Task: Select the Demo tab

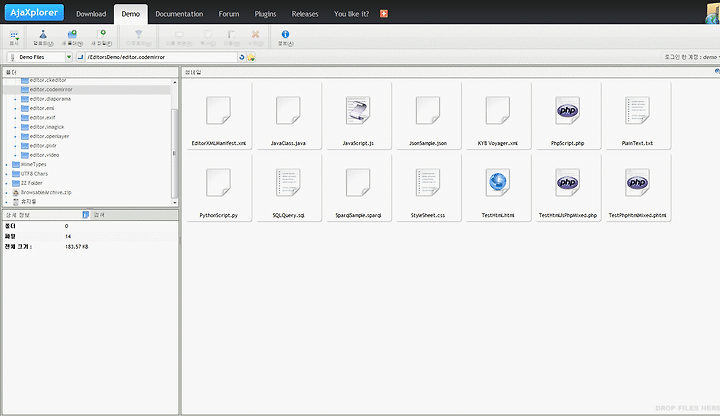Action: pyautogui.click(x=130, y=14)
